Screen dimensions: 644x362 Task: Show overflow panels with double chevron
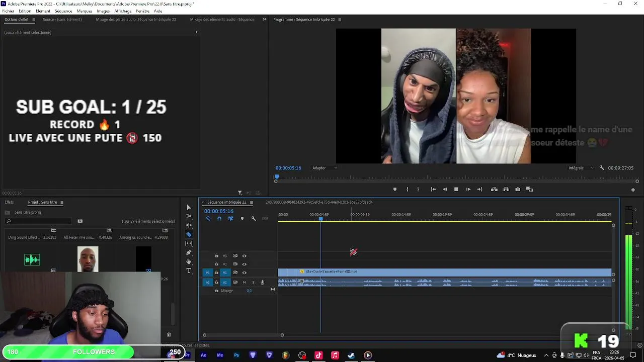(x=265, y=20)
